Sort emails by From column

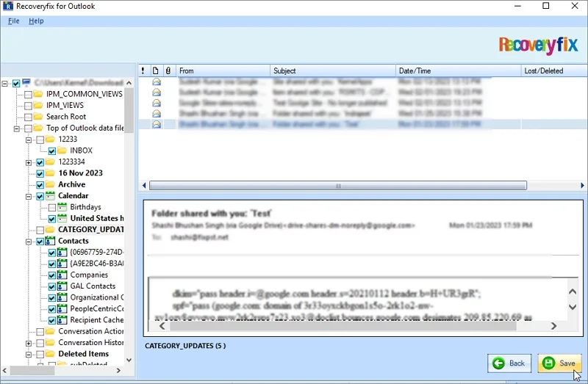point(223,70)
